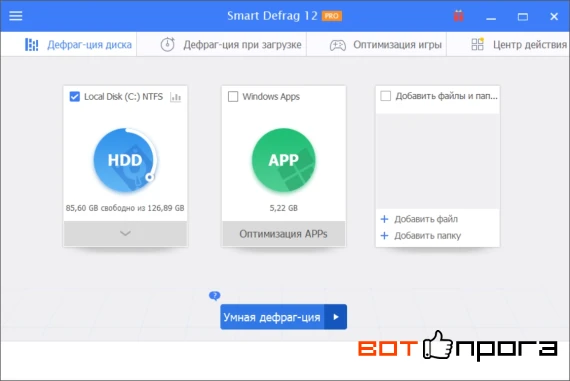Click the red gift box icon

pos(458,16)
